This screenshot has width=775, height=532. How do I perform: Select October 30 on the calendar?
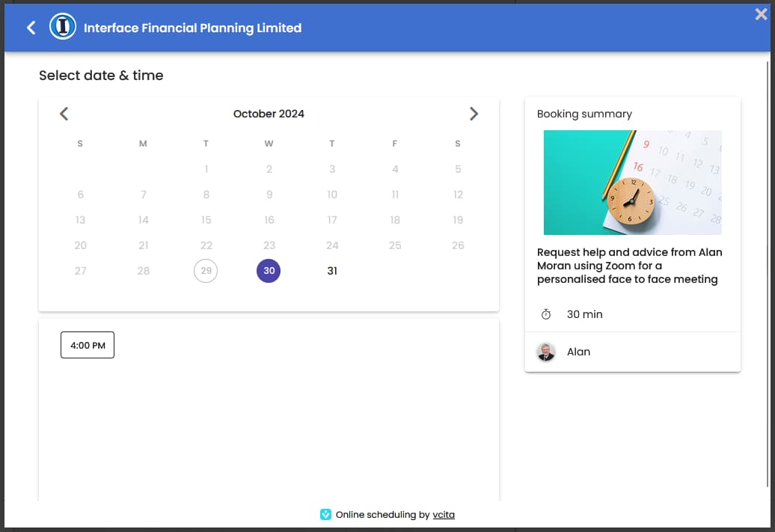point(269,271)
